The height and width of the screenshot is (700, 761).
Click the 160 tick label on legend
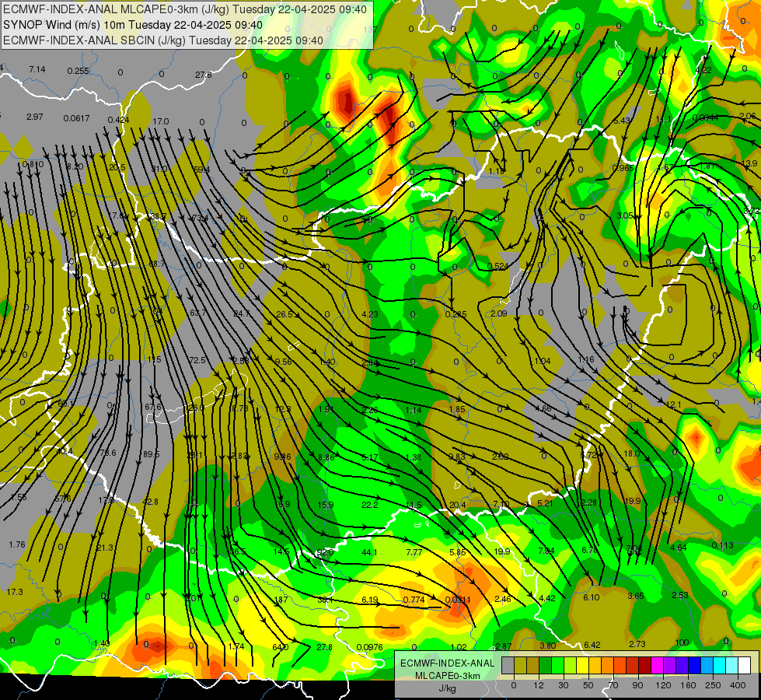coord(688,685)
